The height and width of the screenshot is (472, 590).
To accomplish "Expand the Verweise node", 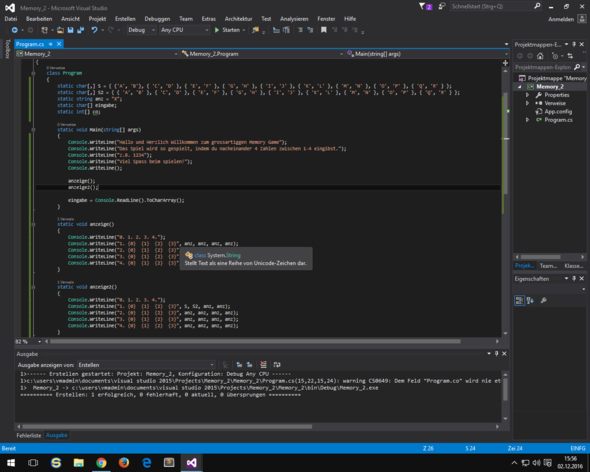I will click(527, 103).
